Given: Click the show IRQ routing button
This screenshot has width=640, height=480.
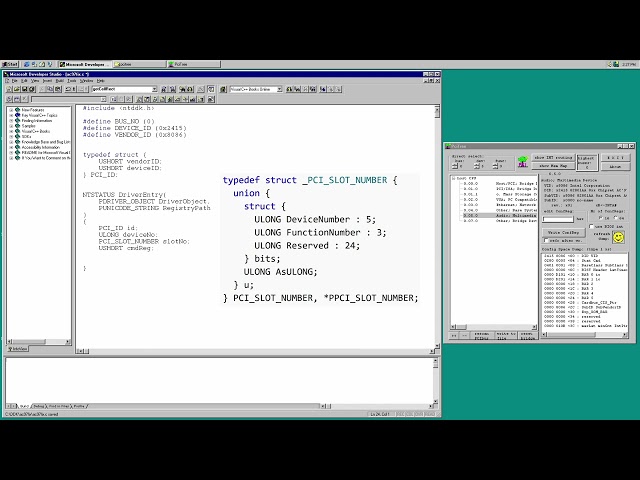Looking at the screenshot, I should [x=553, y=158].
